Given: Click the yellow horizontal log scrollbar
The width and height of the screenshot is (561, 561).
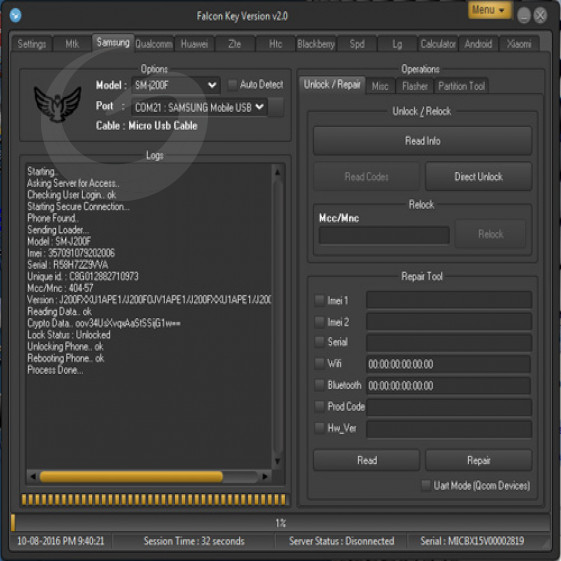Looking at the screenshot, I should pyautogui.click(x=131, y=476).
